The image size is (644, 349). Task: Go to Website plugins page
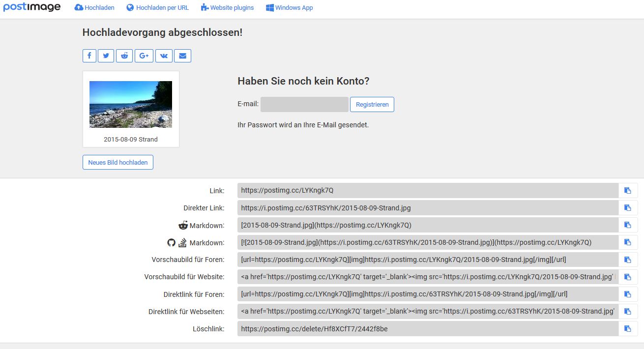click(x=228, y=8)
